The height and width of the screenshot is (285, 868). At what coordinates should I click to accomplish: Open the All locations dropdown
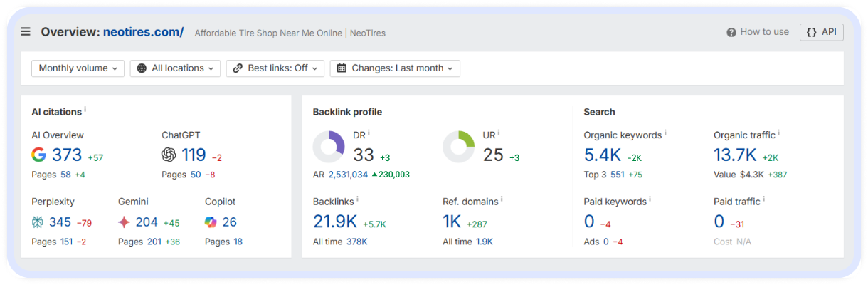(x=176, y=68)
